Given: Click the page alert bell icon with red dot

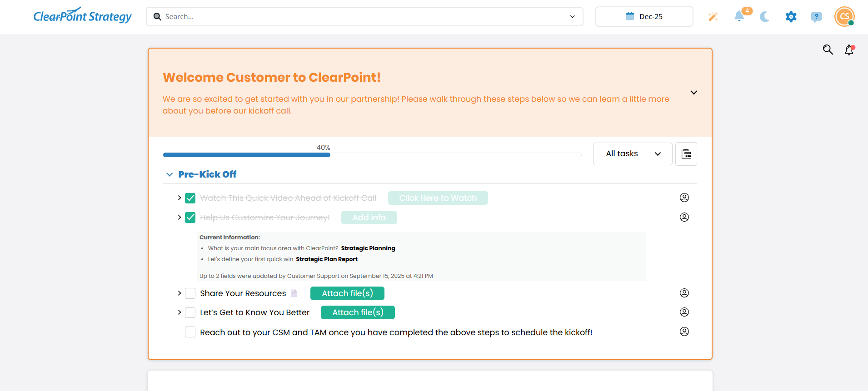Looking at the screenshot, I should (849, 49).
